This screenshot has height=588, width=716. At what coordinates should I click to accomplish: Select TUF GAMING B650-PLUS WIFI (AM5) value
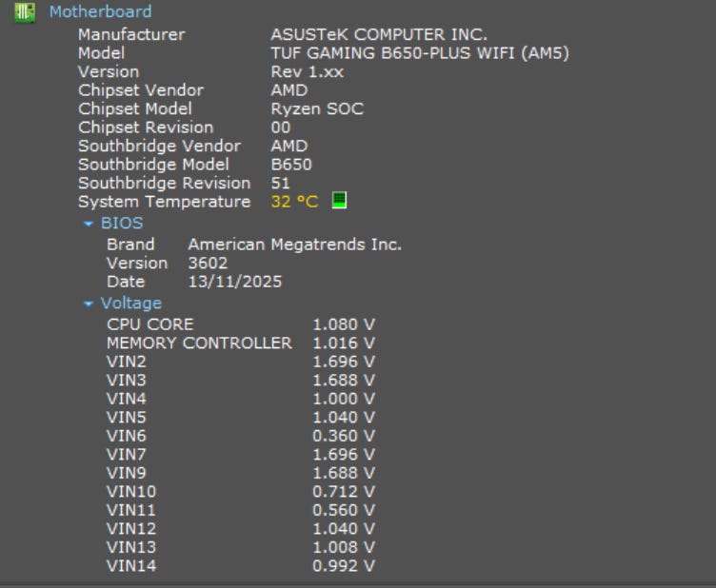point(420,53)
